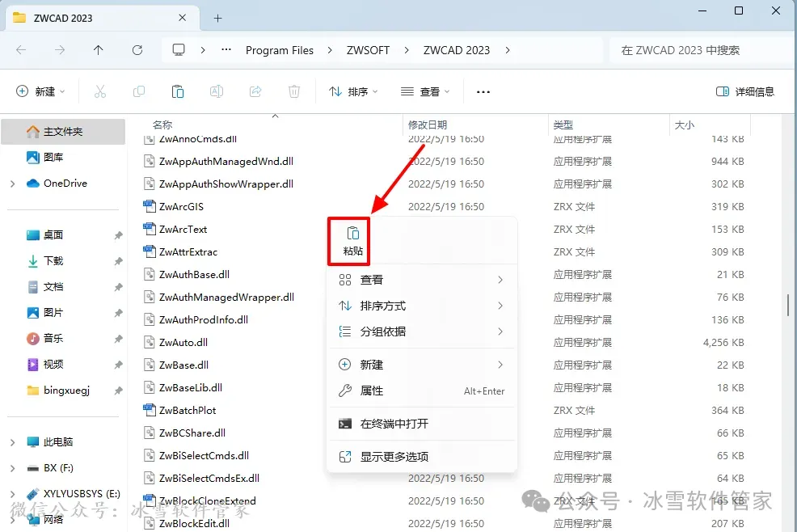Image resolution: width=797 pixels, height=532 pixels.
Task: Open a new tab with plus button
Action: pos(217,19)
